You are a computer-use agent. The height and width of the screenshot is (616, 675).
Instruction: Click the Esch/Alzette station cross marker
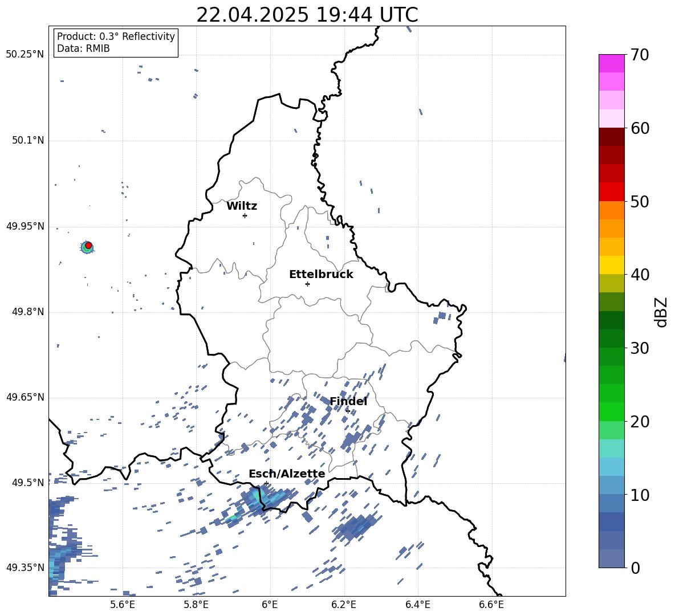266,483
